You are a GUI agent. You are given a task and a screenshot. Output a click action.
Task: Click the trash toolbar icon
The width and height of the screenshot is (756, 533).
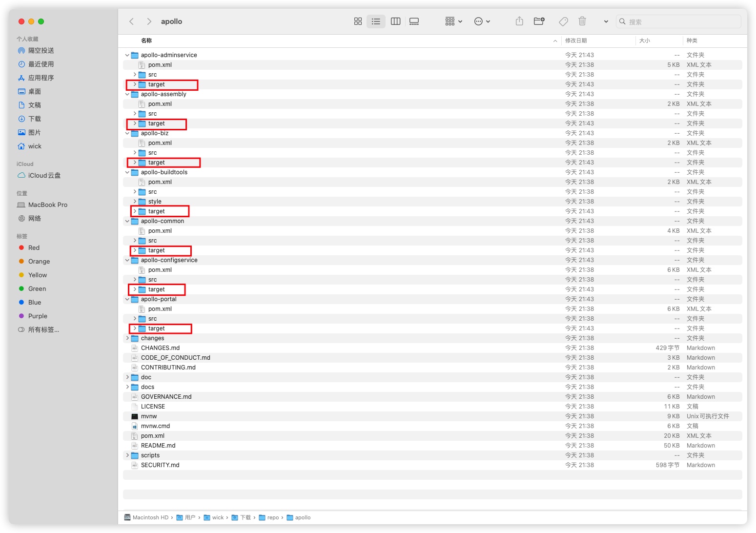(x=582, y=21)
